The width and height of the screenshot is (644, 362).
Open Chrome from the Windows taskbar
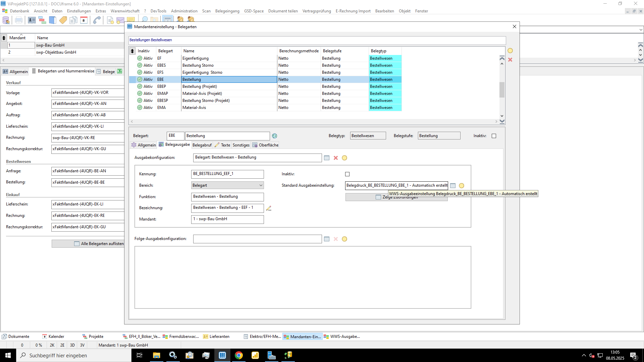pos(239,355)
